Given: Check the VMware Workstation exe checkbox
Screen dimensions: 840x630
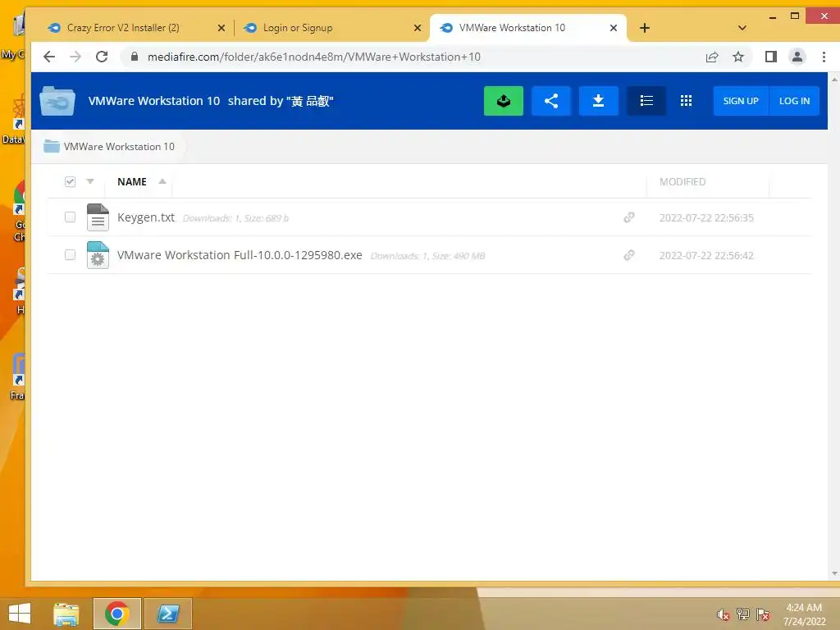Looking at the screenshot, I should tap(70, 254).
